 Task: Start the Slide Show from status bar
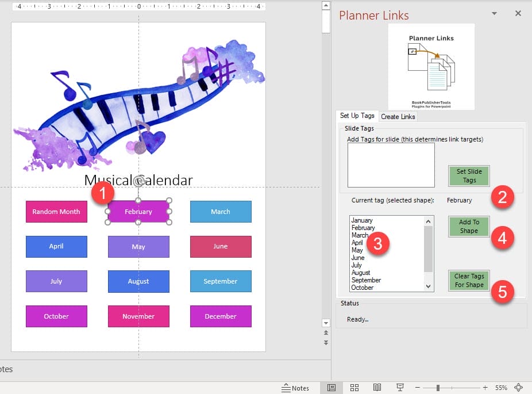[399, 388]
